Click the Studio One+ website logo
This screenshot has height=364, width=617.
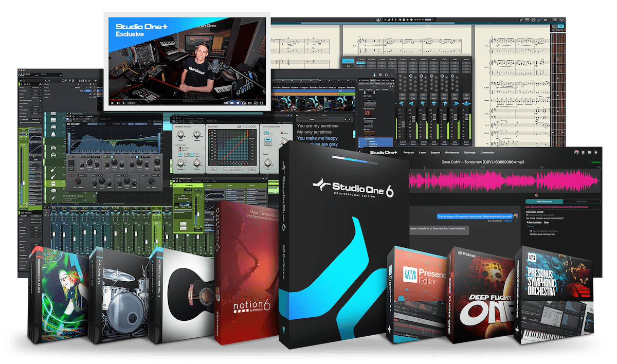tap(384, 152)
